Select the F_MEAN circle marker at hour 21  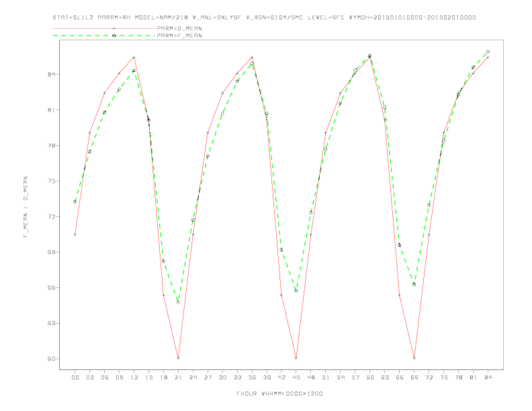point(178,302)
